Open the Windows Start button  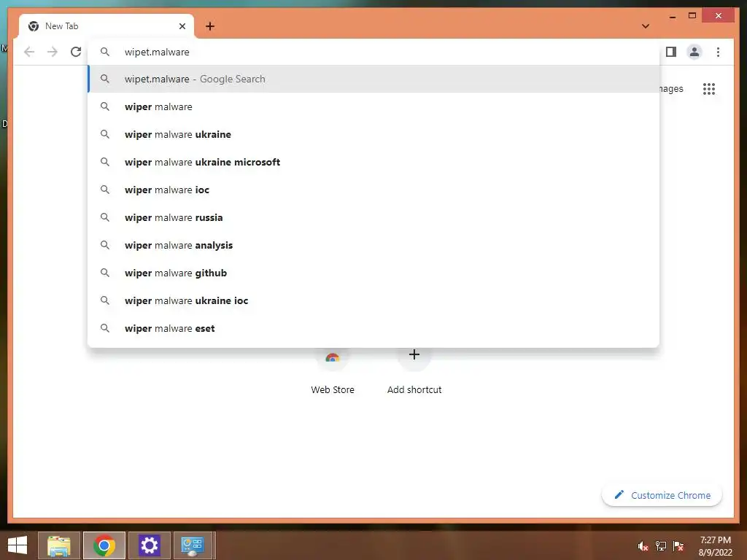click(x=18, y=545)
